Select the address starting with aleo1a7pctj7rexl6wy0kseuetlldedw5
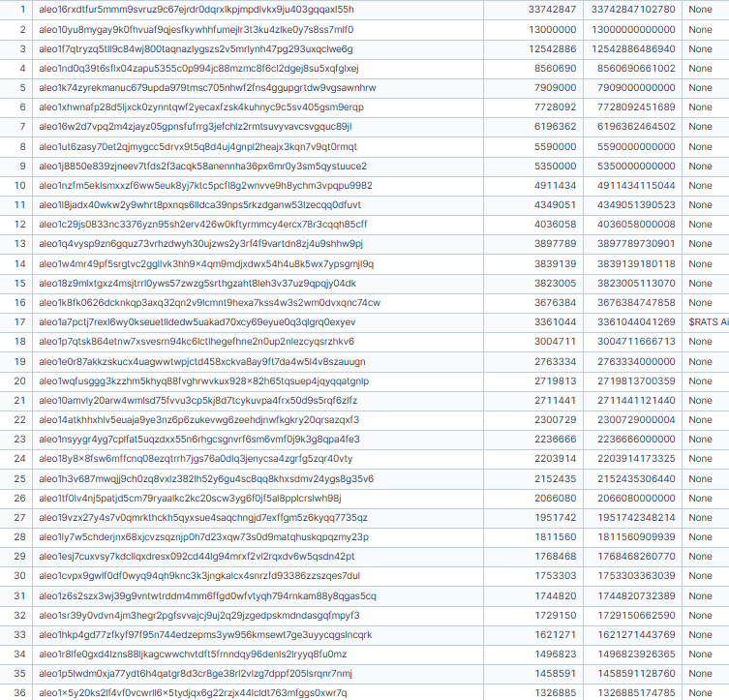This screenshot has width=729, height=700. [x=197, y=322]
